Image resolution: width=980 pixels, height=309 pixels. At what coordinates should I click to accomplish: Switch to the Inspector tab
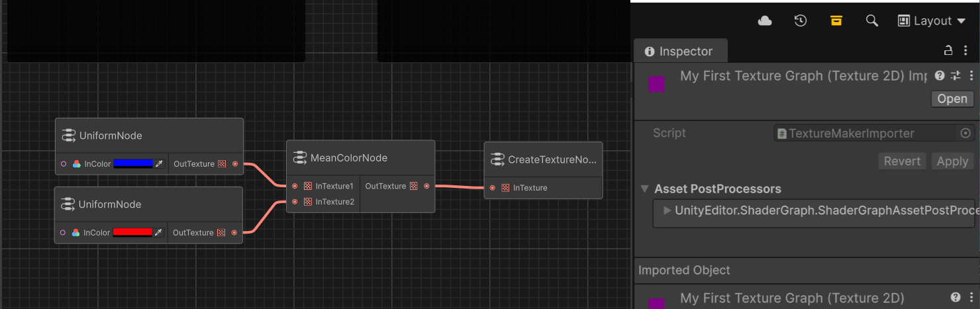point(680,51)
